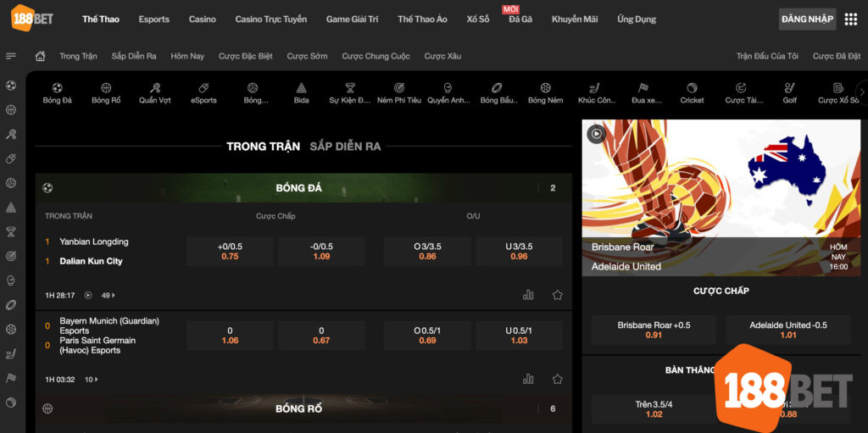The height and width of the screenshot is (433, 868).
Task: Bet U 0.5/1 under at 1.03
Action: (x=519, y=336)
